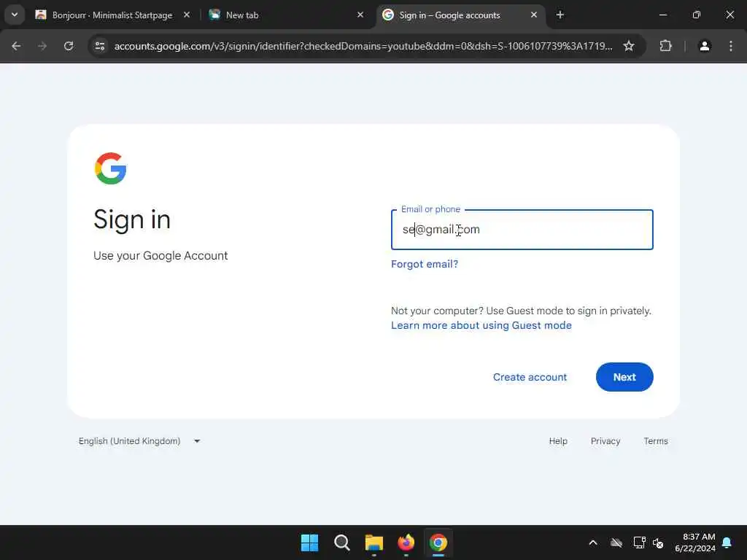The width and height of the screenshot is (747, 560).
Task: Go back using the browser back arrow
Action: (16, 46)
